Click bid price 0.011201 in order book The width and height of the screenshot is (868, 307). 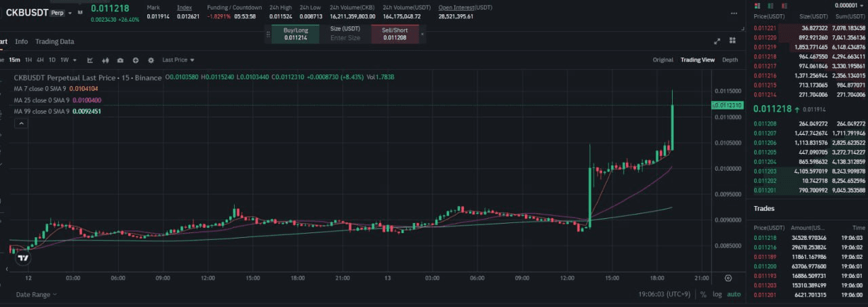766,191
